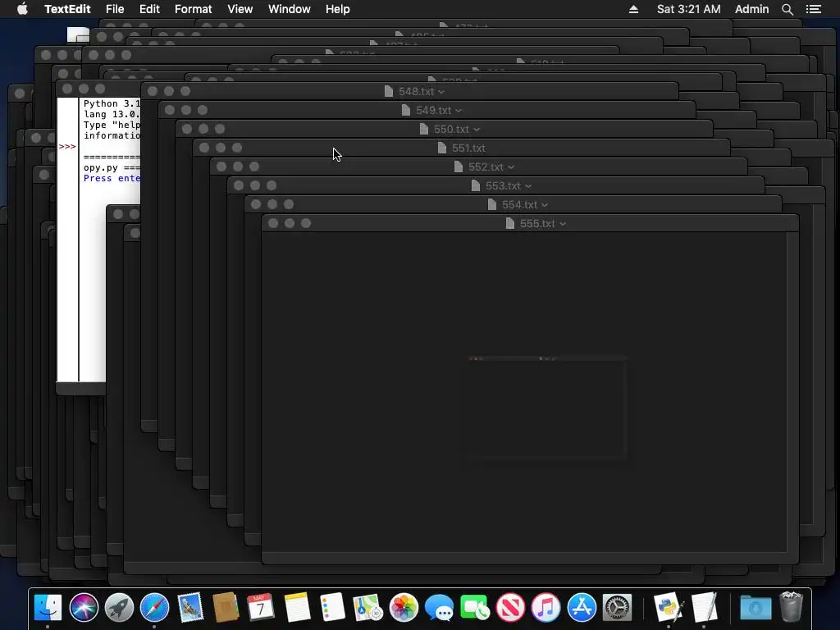Screen dimensions: 840x630
Task: Click the Sat 3:21 AM clock
Action: (688, 9)
